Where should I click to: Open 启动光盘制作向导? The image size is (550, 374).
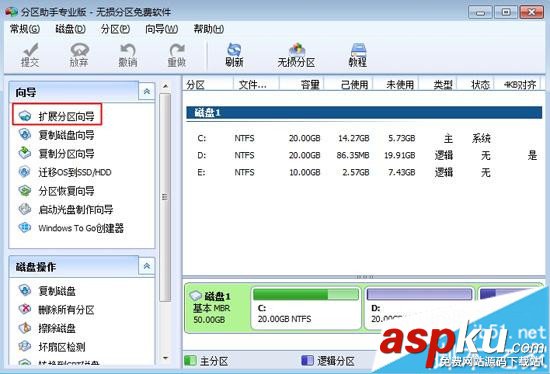click(x=66, y=209)
